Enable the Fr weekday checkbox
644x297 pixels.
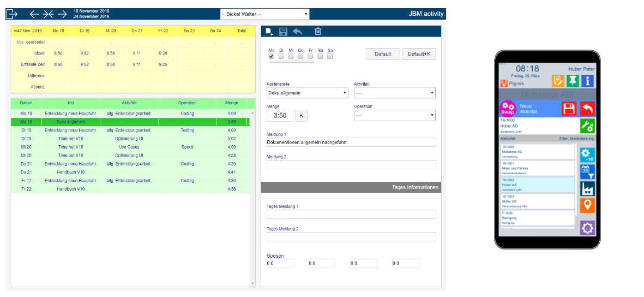(310, 56)
